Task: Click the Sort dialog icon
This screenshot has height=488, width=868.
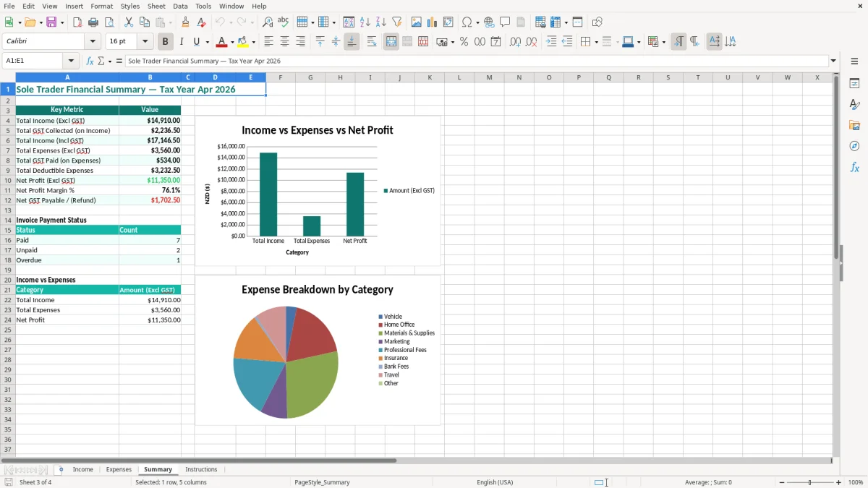Action: coord(349,22)
